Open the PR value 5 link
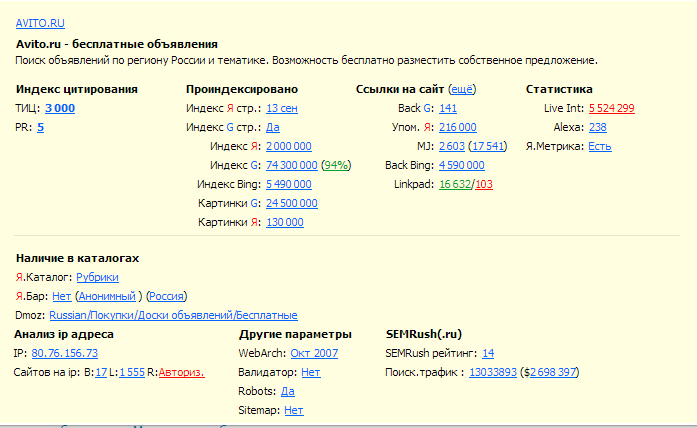Image resolution: width=697 pixels, height=428 pixels. [x=40, y=127]
